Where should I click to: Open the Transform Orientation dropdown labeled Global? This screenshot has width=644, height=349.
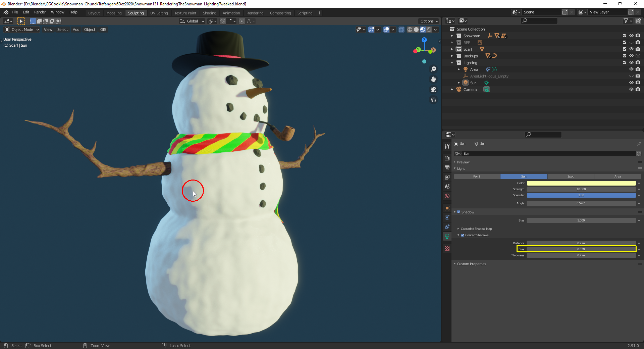[x=192, y=21]
